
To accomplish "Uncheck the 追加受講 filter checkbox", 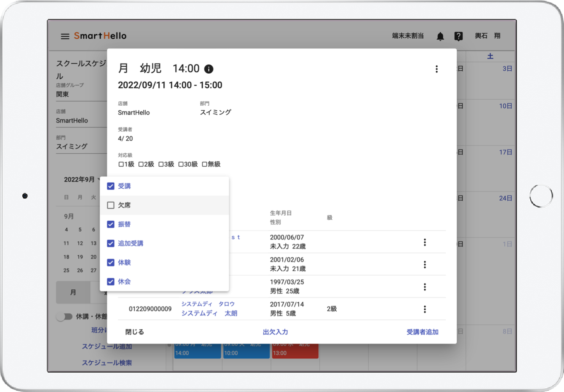I will 111,243.
